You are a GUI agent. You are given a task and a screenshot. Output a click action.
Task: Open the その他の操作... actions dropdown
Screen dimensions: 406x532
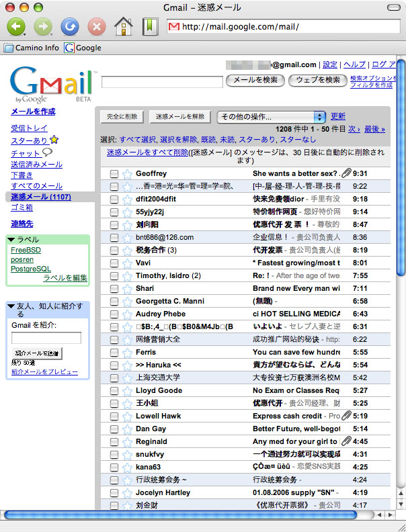click(272, 117)
